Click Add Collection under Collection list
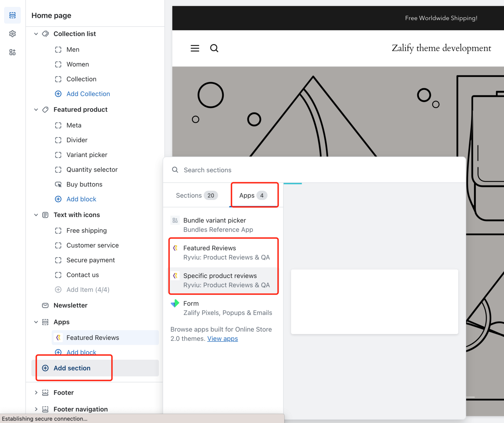The height and width of the screenshot is (423, 504). point(88,94)
